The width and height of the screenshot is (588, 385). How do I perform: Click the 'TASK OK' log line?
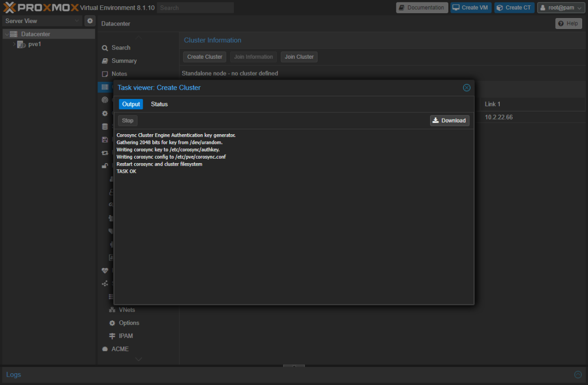click(x=126, y=171)
